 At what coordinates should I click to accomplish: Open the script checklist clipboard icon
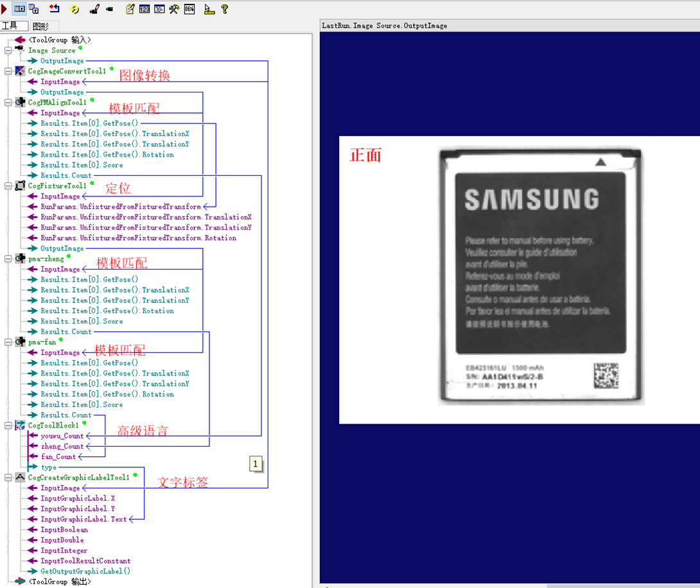130,9
